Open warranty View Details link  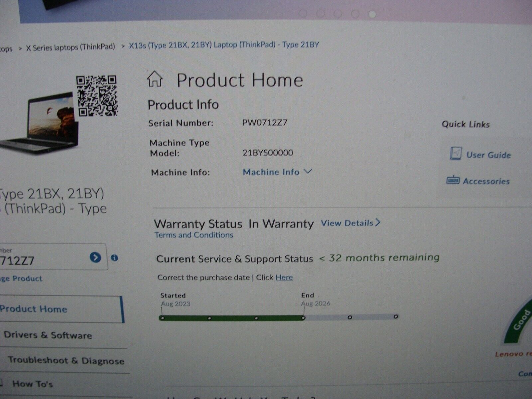coord(350,223)
